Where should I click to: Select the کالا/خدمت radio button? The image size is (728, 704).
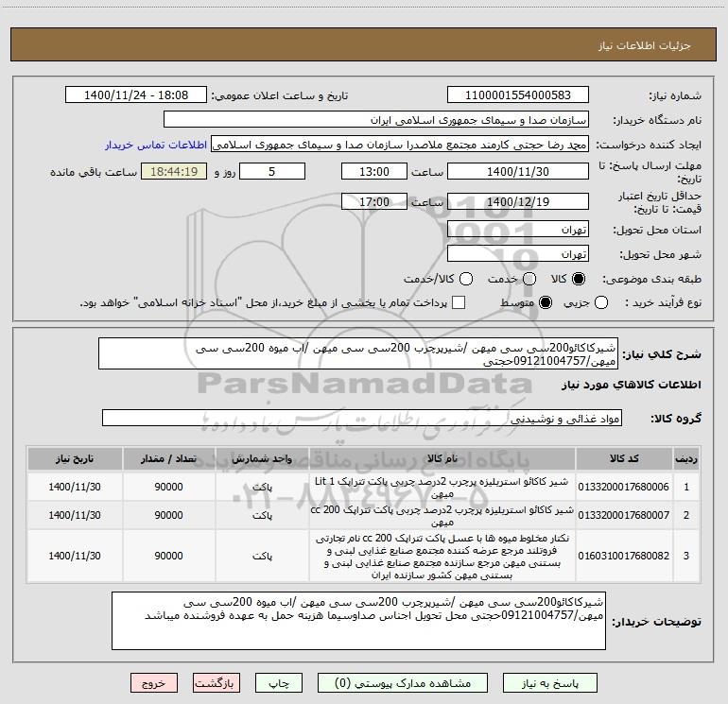coord(466,279)
